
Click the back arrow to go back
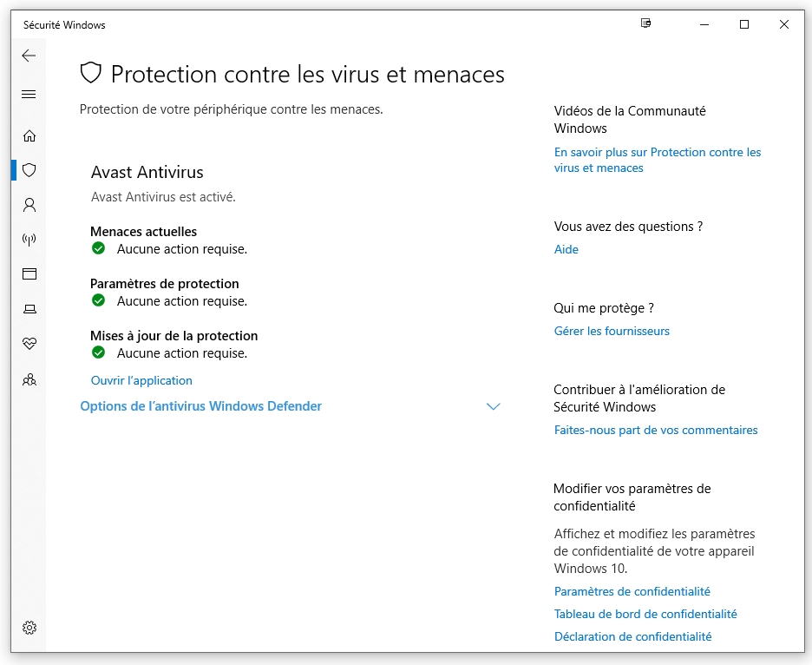tap(29, 56)
